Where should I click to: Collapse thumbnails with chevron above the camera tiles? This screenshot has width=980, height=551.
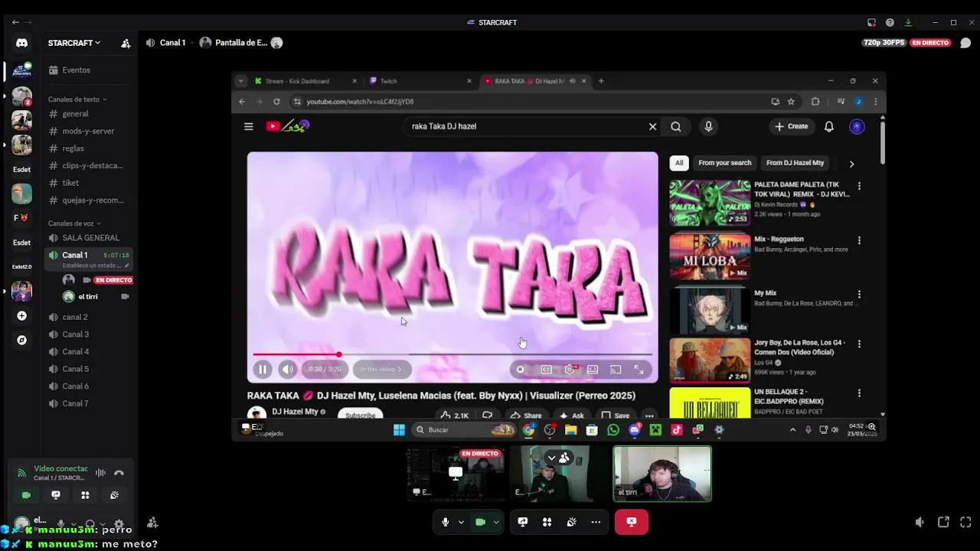pyautogui.click(x=551, y=458)
